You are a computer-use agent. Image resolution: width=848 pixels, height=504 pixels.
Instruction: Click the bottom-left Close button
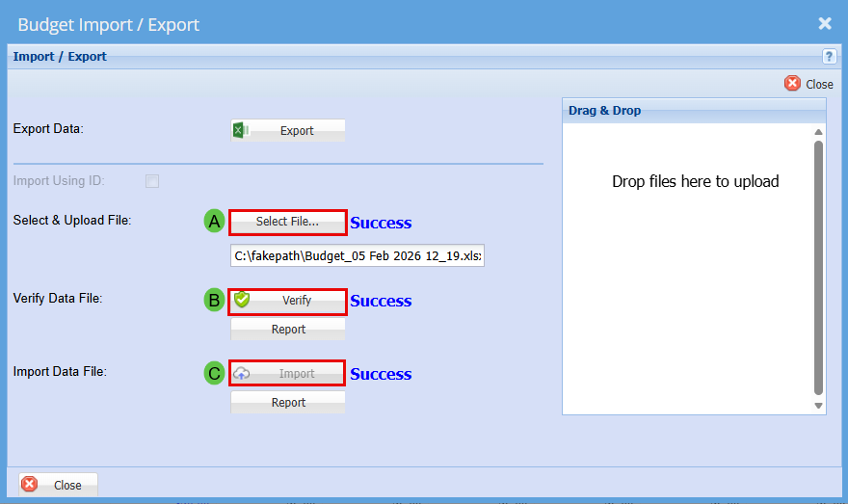[59, 485]
